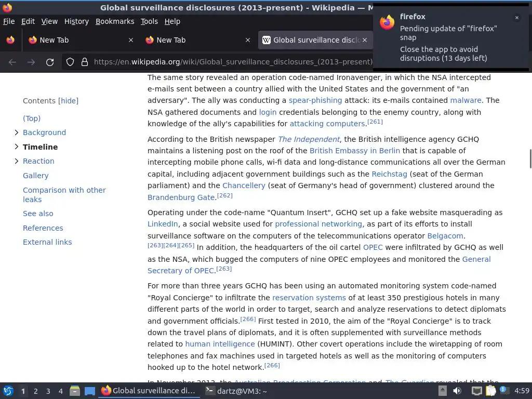
Task: Jump to citation [261]
Action: (x=375, y=122)
